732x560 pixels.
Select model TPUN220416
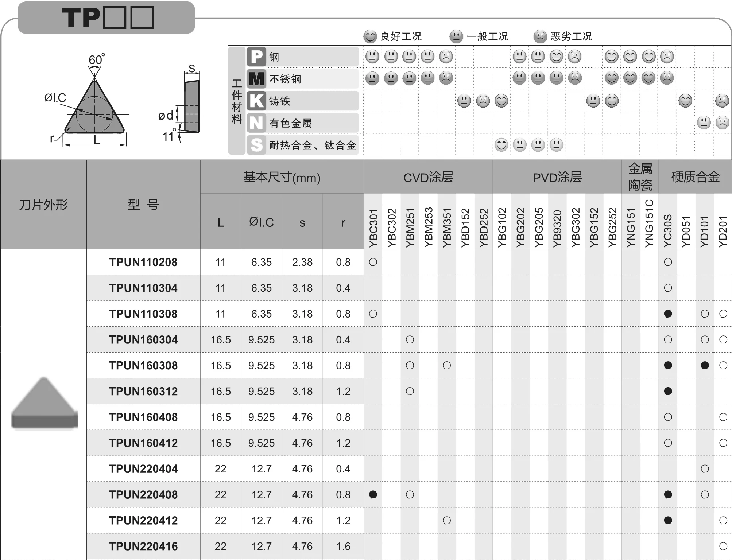tap(143, 547)
